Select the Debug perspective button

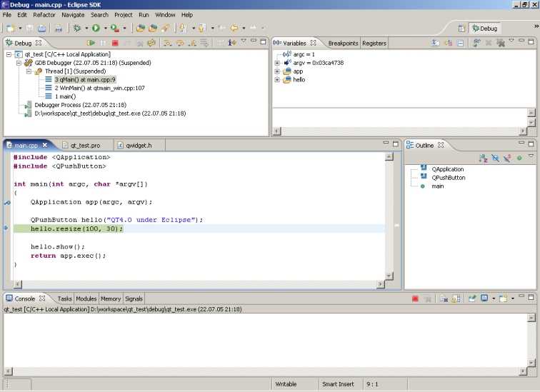484,29
